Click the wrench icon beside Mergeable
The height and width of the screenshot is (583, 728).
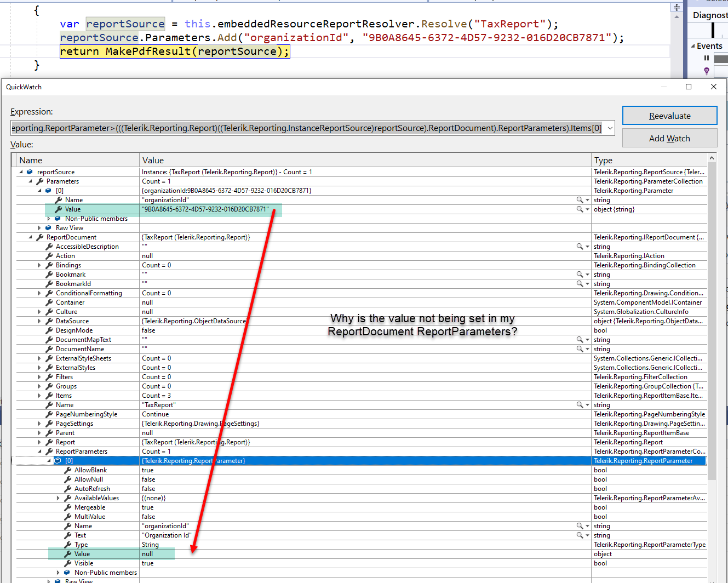coord(68,507)
